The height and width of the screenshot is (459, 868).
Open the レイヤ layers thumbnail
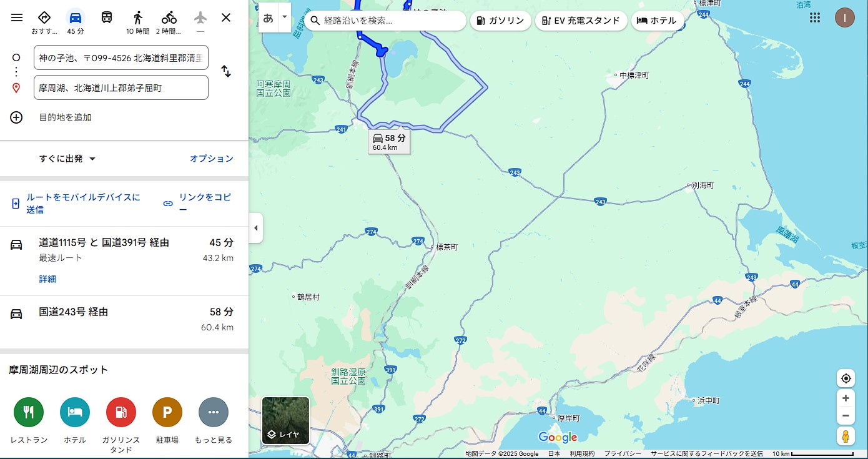pyautogui.click(x=285, y=420)
